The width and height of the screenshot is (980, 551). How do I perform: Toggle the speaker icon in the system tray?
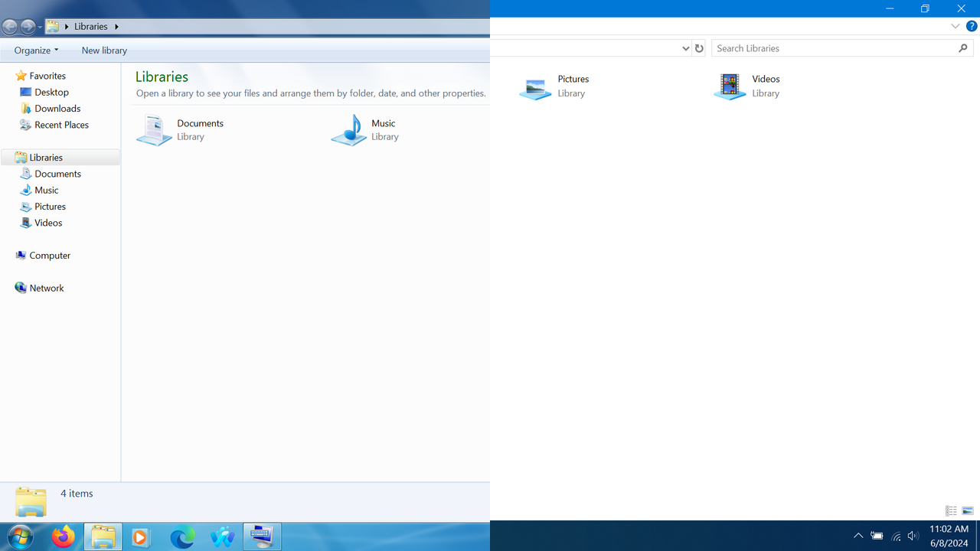[x=913, y=536]
